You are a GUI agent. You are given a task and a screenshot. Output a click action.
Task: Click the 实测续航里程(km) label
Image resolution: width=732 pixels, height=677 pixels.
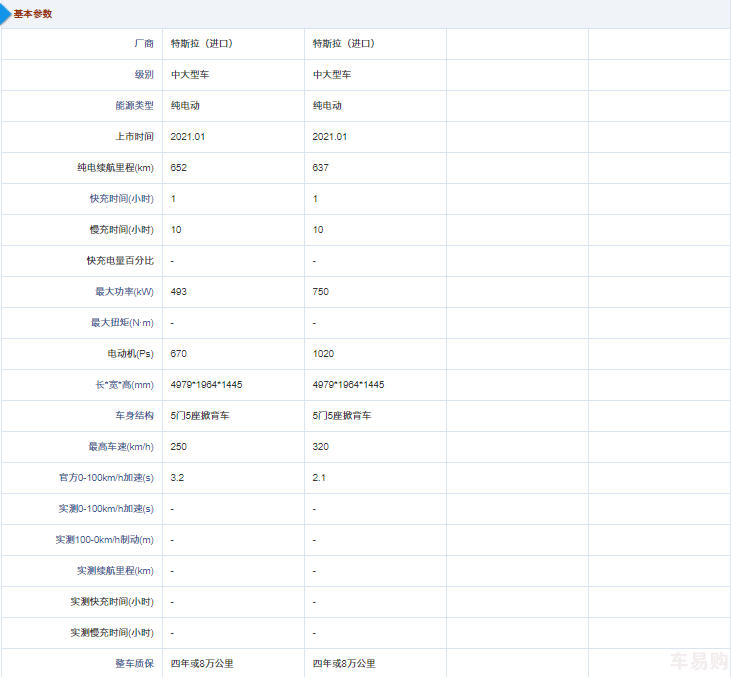click(x=115, y=571)
